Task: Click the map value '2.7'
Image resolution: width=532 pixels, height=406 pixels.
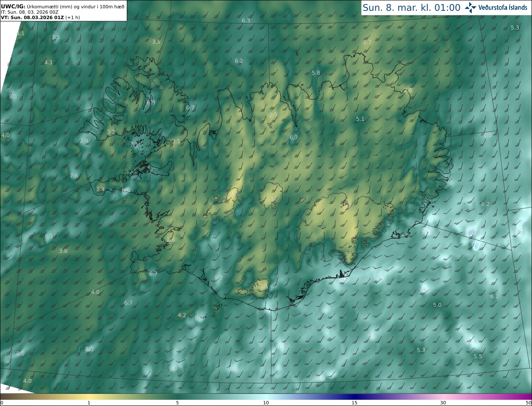Action: click(367, 42)
